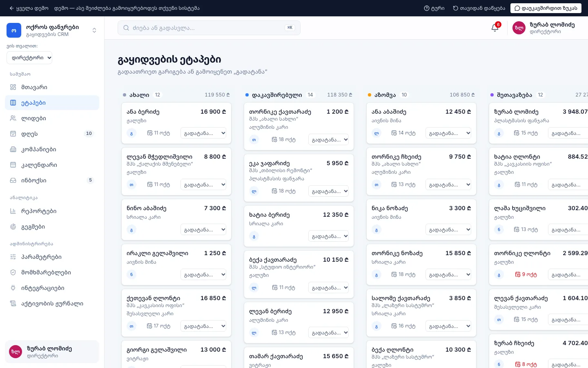
Task: Open გადატანა dropdown on ანა ბერიძე card
Action: 203,133
